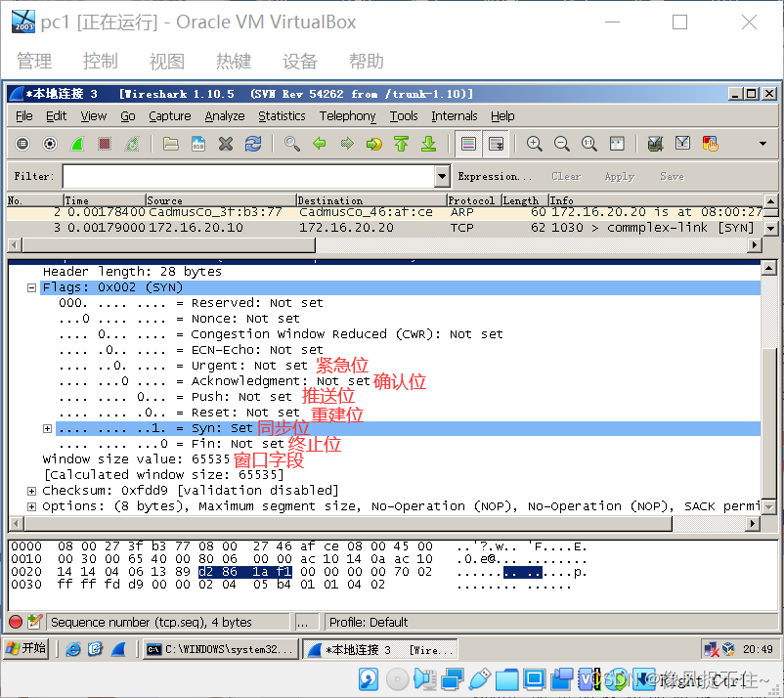Go forward in packet history arrow
The width and height of the screenshot is (784, 698).
click(346, 144)
